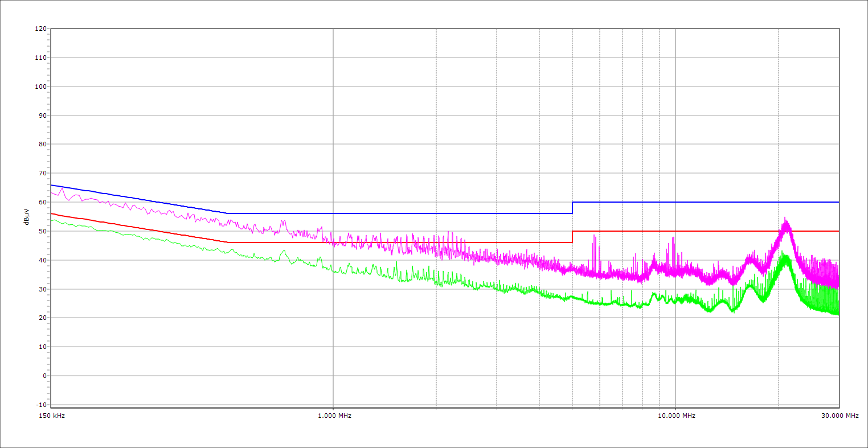Click the "150 kHz" x-axis label
The image size is (868, 448).
coord(53,416)
